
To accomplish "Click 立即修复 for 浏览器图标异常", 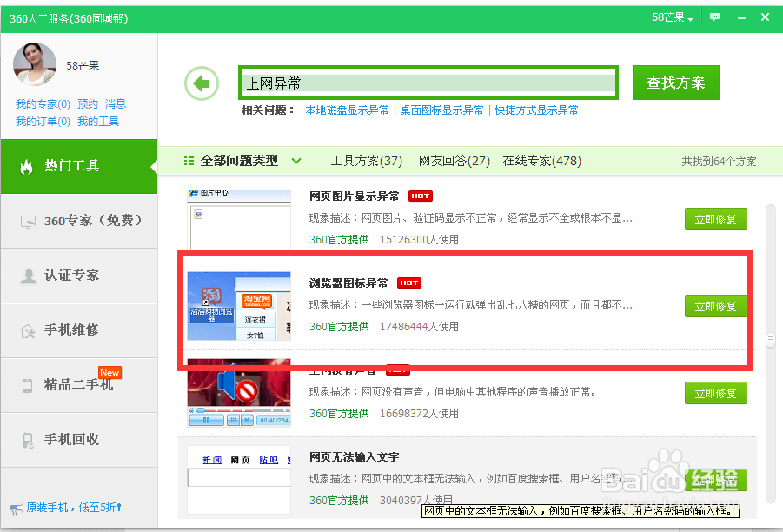I will click(x=715, y=306).
